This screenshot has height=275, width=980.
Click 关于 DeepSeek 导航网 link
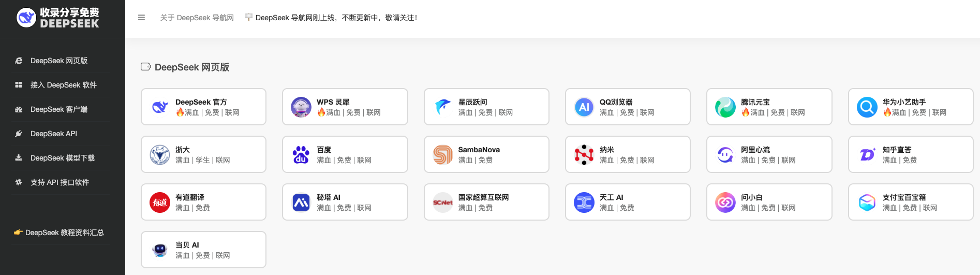pos(197,18)
